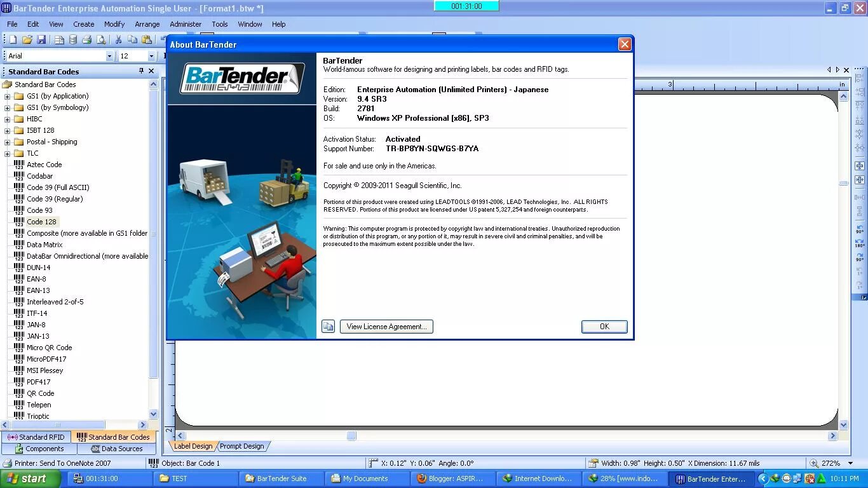
Task: Switch to the Prompt Design tab
Action: [241, 446]
